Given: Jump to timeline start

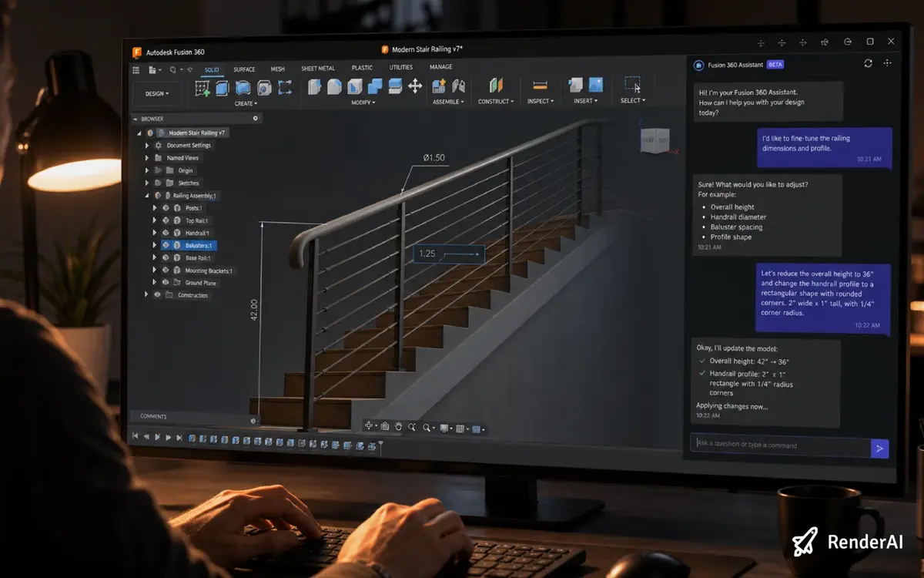Looking at the screenshot, I should pyautogui.click(x=136, y=436).
